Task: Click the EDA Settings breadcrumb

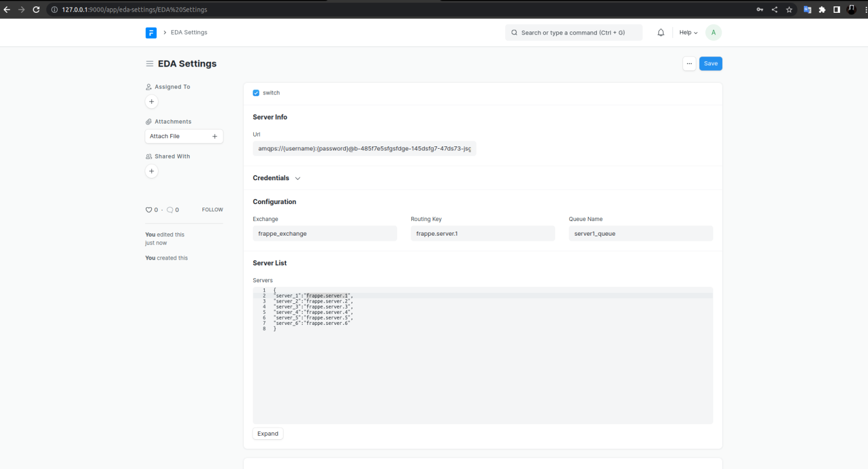Action: point(189,33)
